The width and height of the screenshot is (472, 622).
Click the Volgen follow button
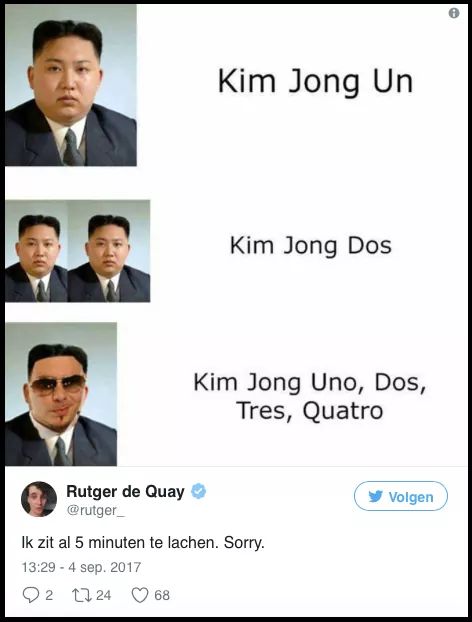pos(401,496)
